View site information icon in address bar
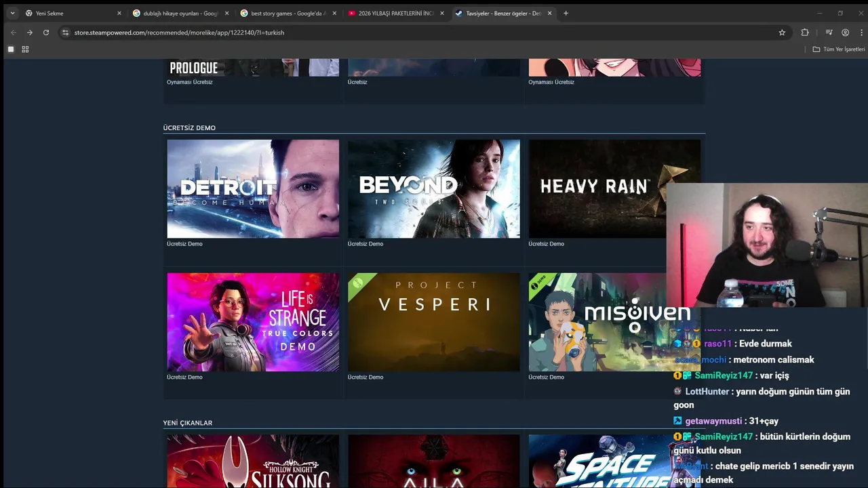 65,33
